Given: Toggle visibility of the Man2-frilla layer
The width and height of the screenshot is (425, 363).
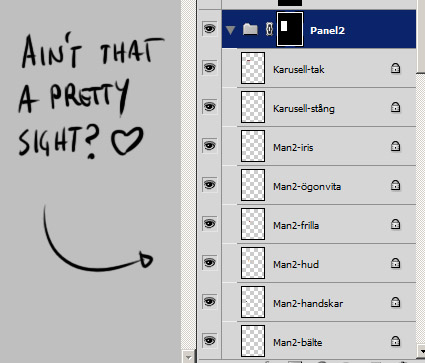Looking at the screenshot, I should [x=209, y=224].
